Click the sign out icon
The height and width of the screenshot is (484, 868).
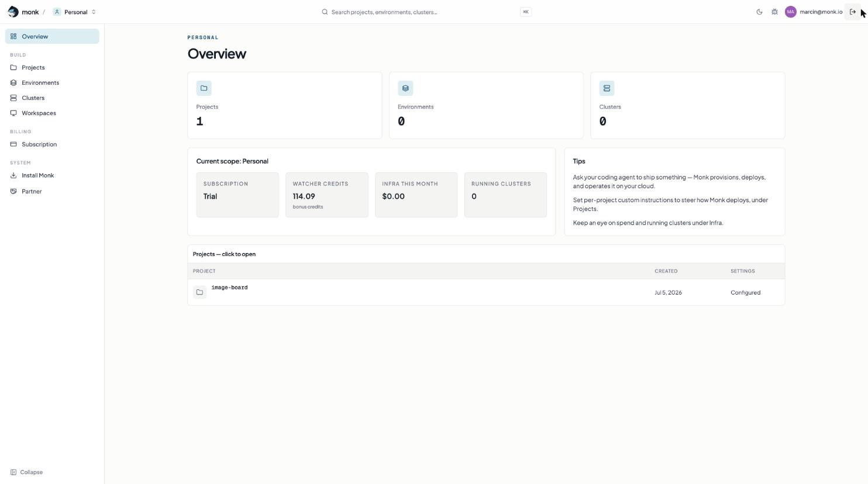(x=852, y=12)
